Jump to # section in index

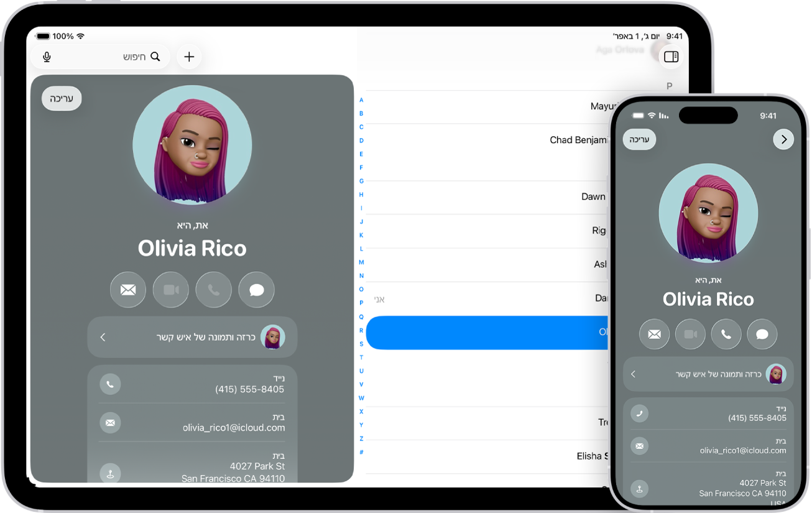coord(361,452)
